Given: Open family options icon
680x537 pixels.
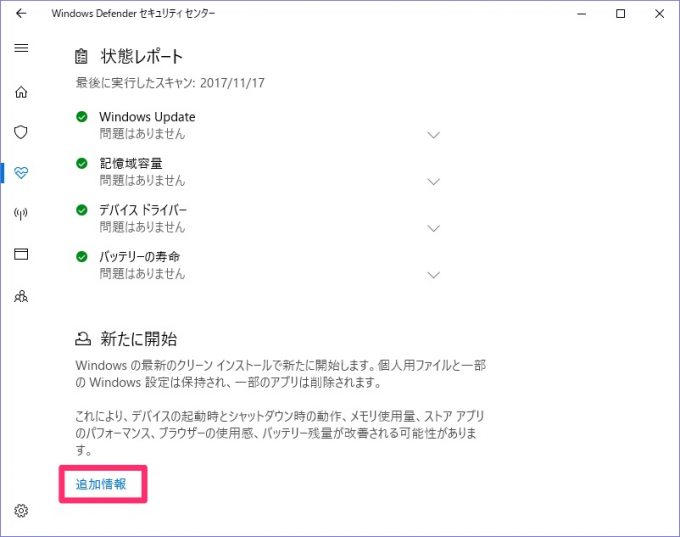Looking at the screenshot, I should tap(21, 297).
